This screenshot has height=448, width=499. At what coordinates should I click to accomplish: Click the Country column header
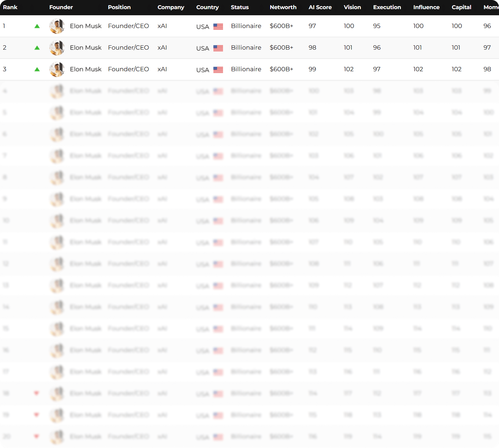point(207,7)
